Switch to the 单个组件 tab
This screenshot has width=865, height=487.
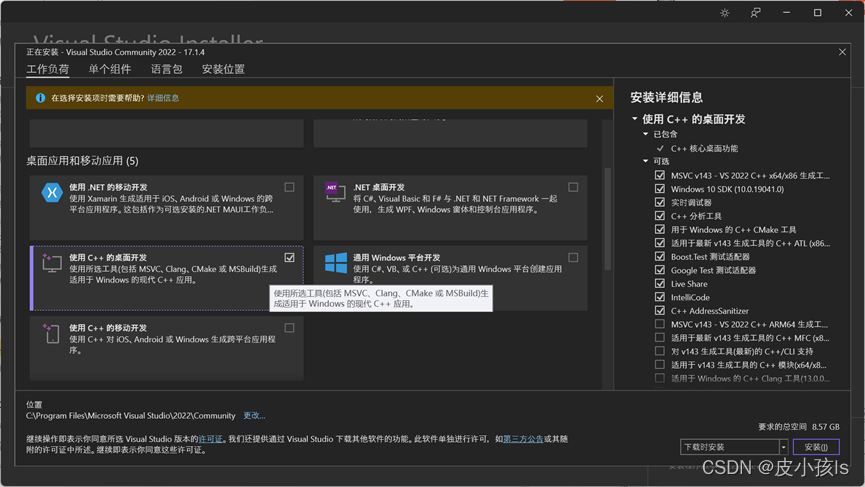(110, 69)
